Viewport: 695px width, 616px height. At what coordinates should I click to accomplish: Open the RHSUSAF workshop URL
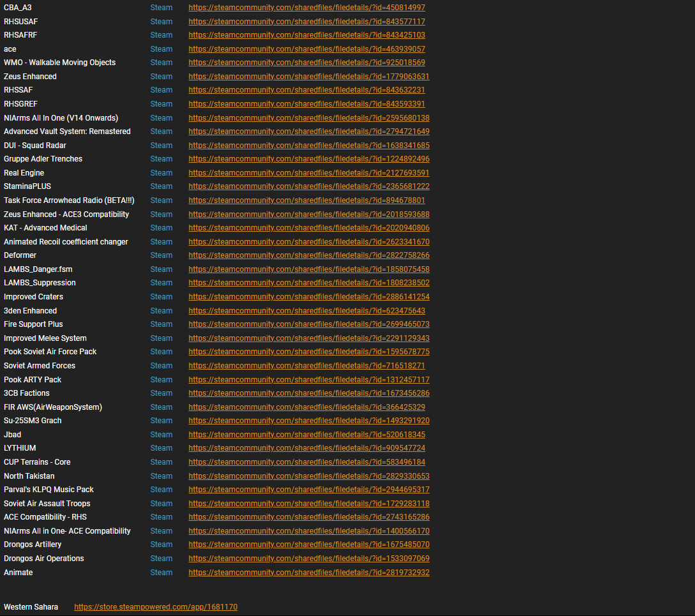tap(307, 21)
